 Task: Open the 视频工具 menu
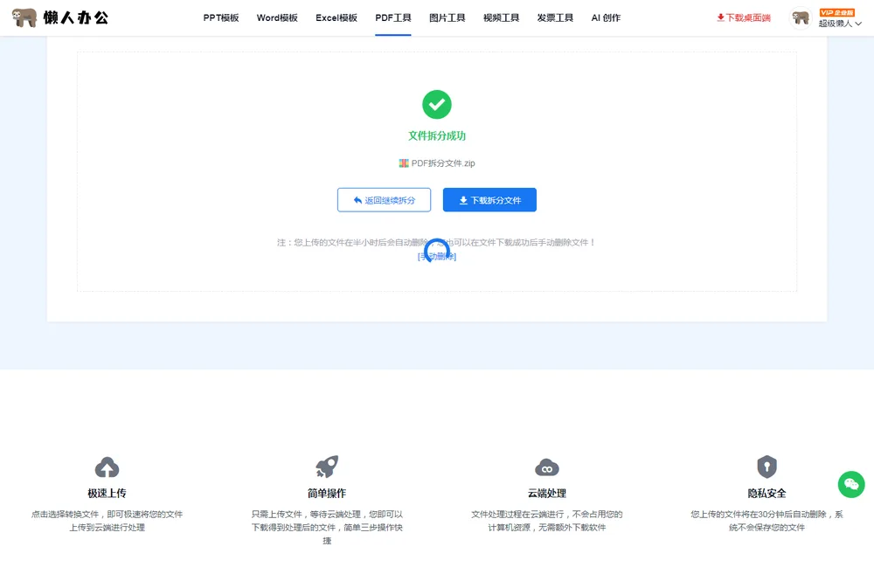[501, 17]
